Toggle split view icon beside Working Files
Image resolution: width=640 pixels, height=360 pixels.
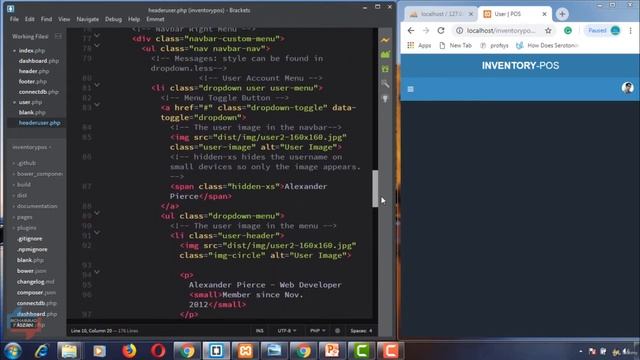click(58, 36)
